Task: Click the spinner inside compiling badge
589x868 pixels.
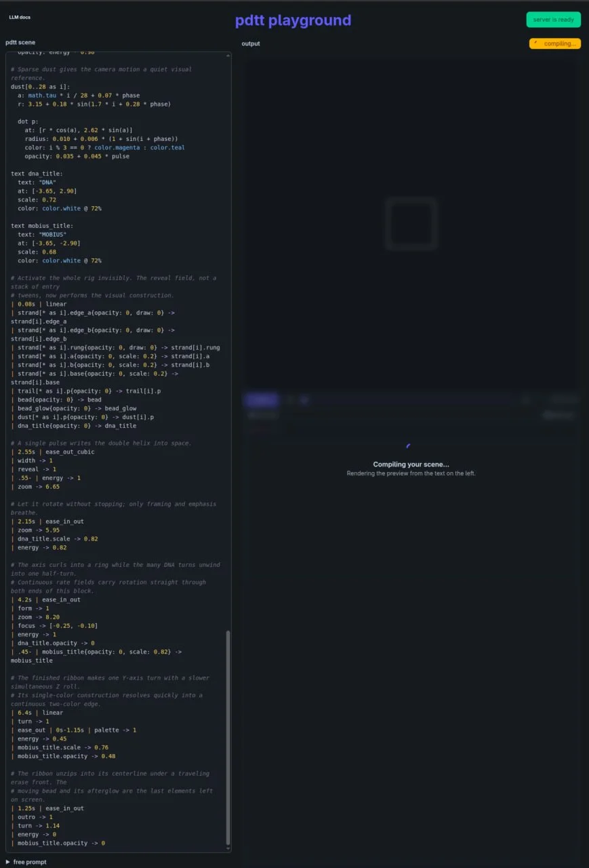Action: [x=537, y=43]
